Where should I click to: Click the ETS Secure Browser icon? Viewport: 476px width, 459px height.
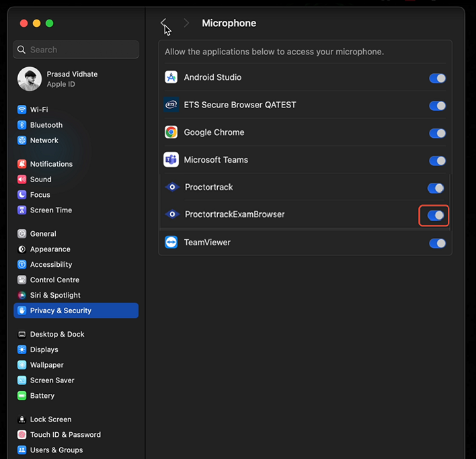(171, 105)
